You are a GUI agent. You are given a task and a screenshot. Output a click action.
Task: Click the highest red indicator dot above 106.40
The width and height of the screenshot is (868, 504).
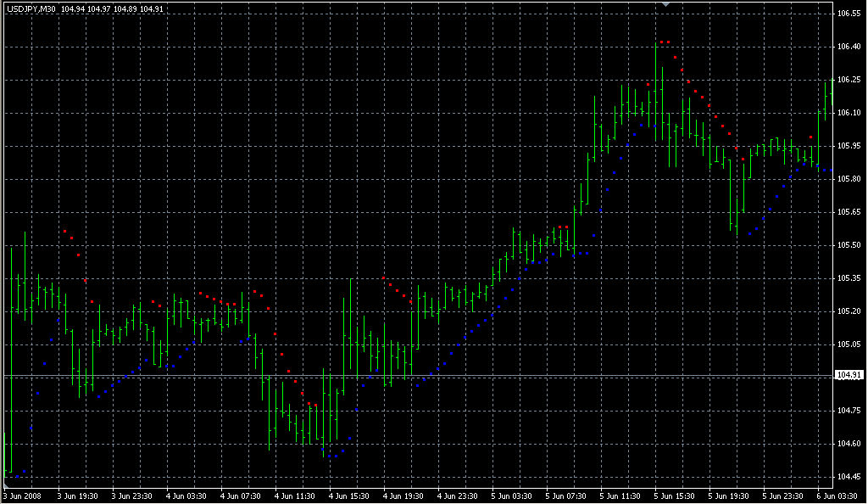point(660,42)
